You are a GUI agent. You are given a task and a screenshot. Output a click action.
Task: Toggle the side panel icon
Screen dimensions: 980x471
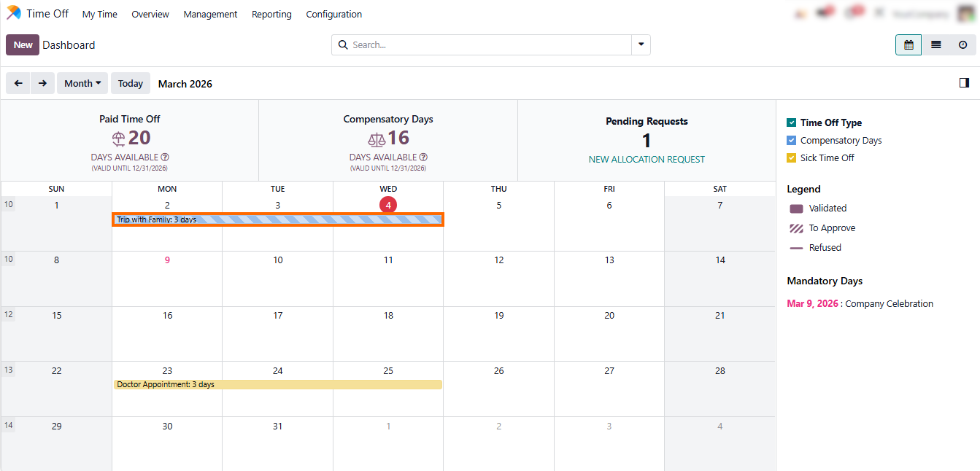(x=964, y=83)
